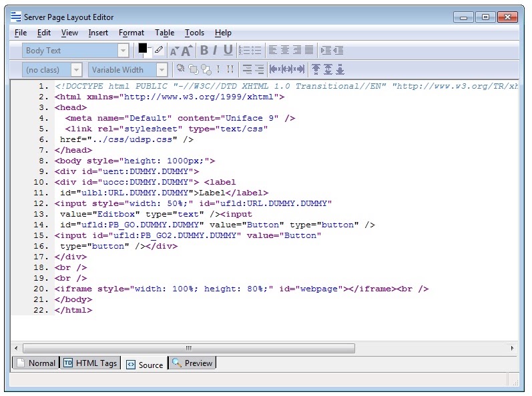Center align text

click(x=285, y=51)
